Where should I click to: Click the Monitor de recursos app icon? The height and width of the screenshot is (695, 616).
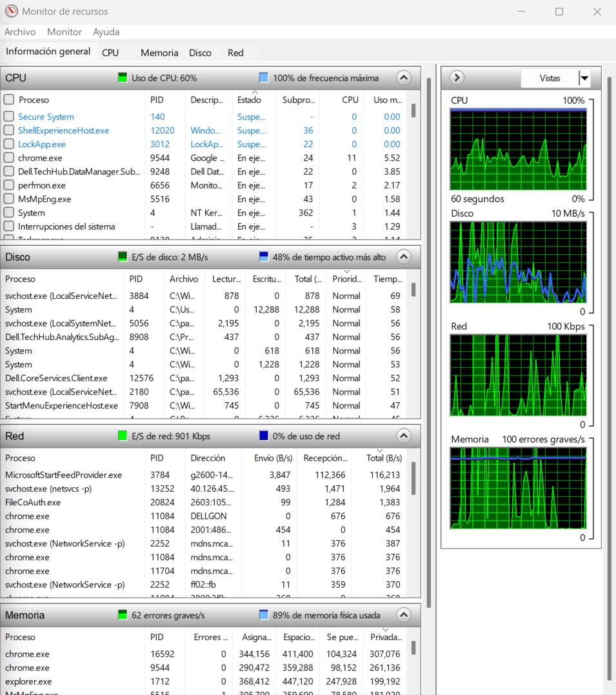coord(11,11)
